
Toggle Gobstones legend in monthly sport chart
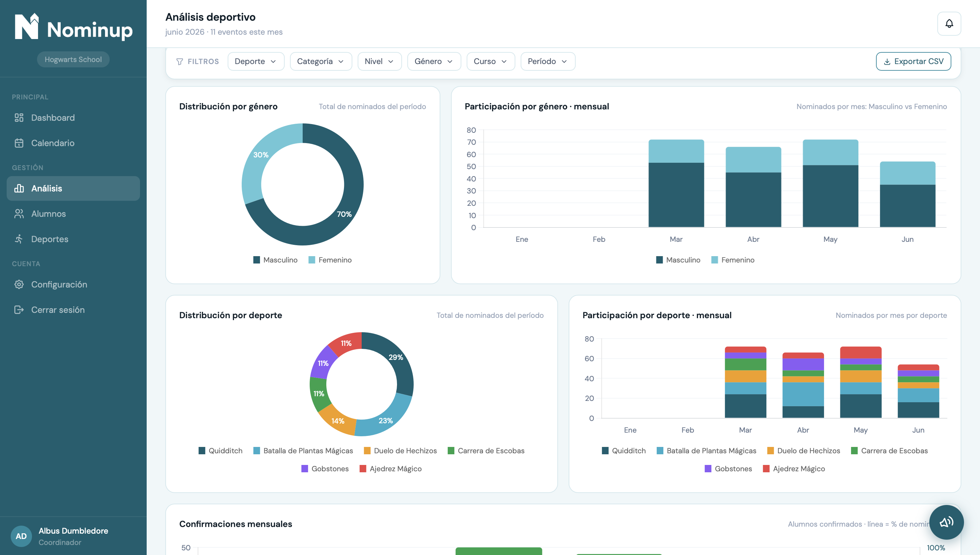pyautogui.click(x=728, y=469)
